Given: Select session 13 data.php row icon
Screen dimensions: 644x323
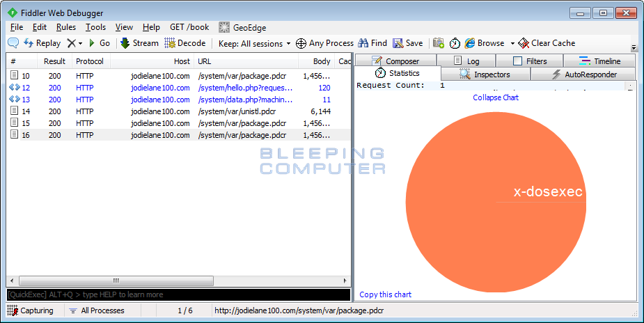Looking at the screenshot, I should coord(15,100).
